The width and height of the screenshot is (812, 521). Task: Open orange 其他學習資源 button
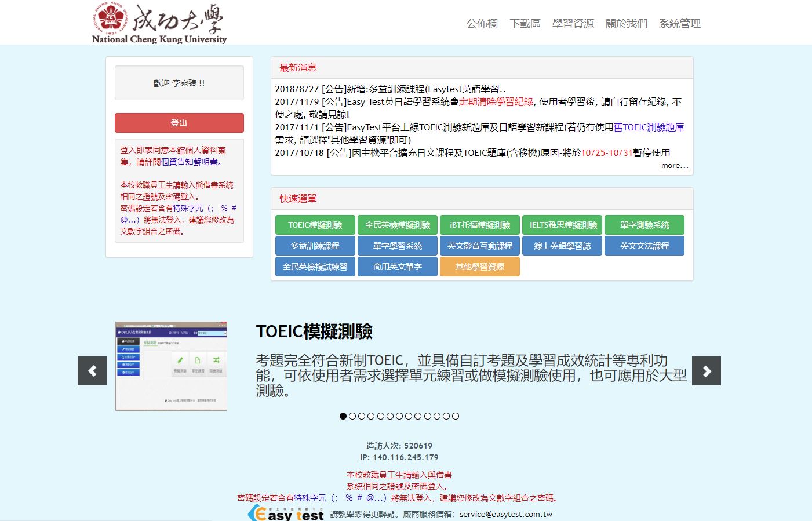(x=480, y=267)
